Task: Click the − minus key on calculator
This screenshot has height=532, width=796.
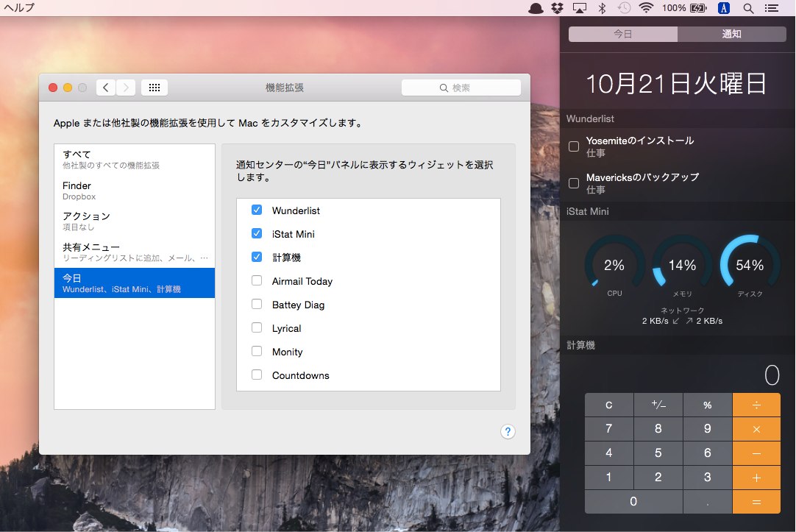Action: click(x=756, y=453)
